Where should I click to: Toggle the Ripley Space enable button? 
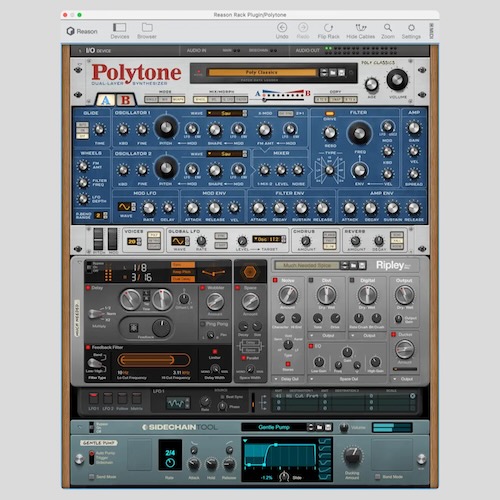238,288
